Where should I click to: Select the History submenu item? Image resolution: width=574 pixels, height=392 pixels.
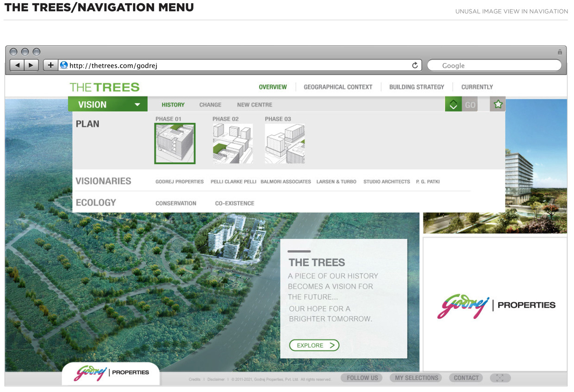[173, 105]
